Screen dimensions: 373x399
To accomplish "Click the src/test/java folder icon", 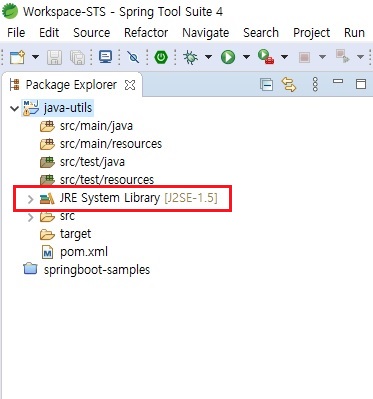I will [47, 162].
